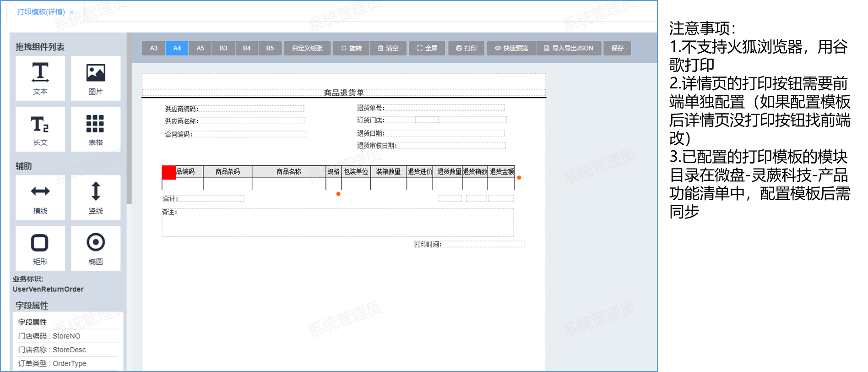The image size is (868, 372).
Task: Click the 打印 print button
Action: tap(466, 48)
